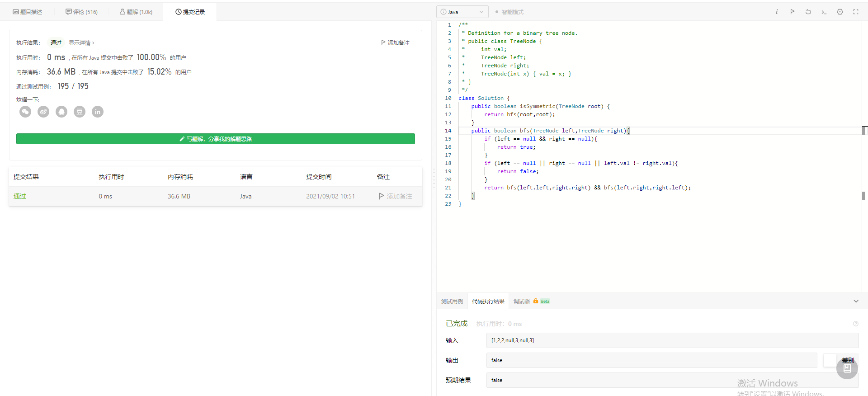Click the 通过 status badge at top

56,43
